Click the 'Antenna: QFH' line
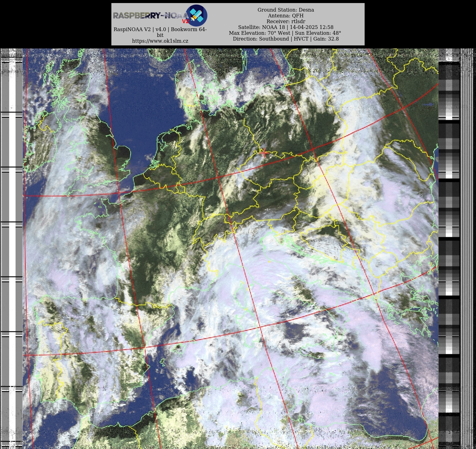This screenshot has height=449, width=476. (286, 16)
